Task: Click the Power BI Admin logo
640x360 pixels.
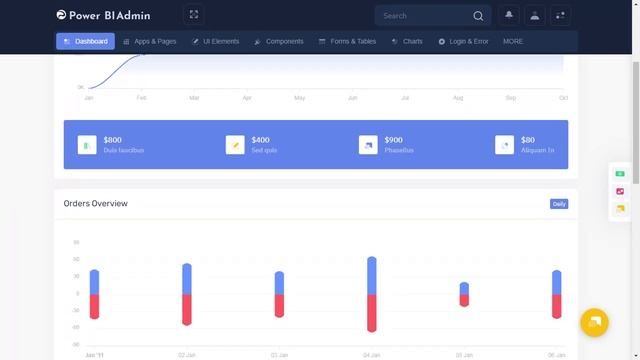Action: click(x=103, y=16)
